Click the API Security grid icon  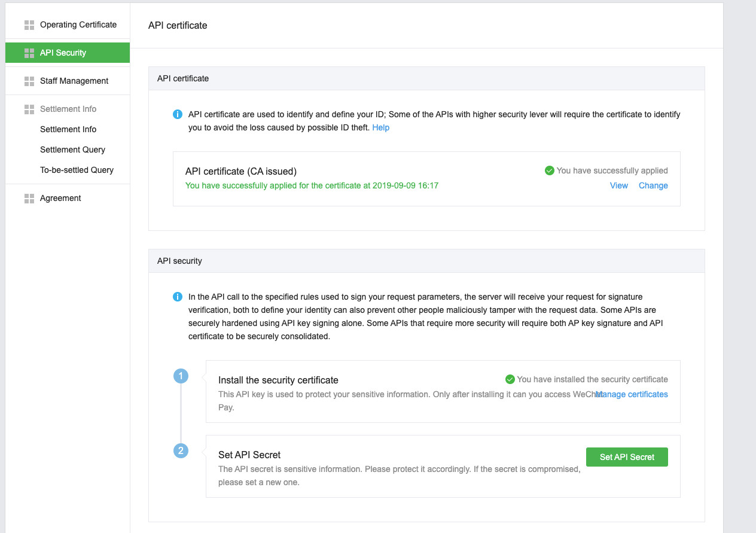[x=29, y=53]
